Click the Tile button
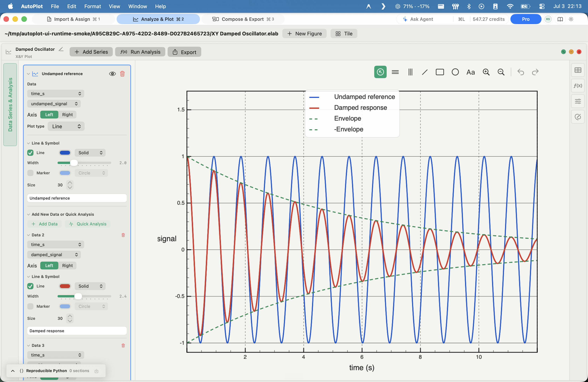The width and height of the screenshot is (588, 382). tap(344, 34)
